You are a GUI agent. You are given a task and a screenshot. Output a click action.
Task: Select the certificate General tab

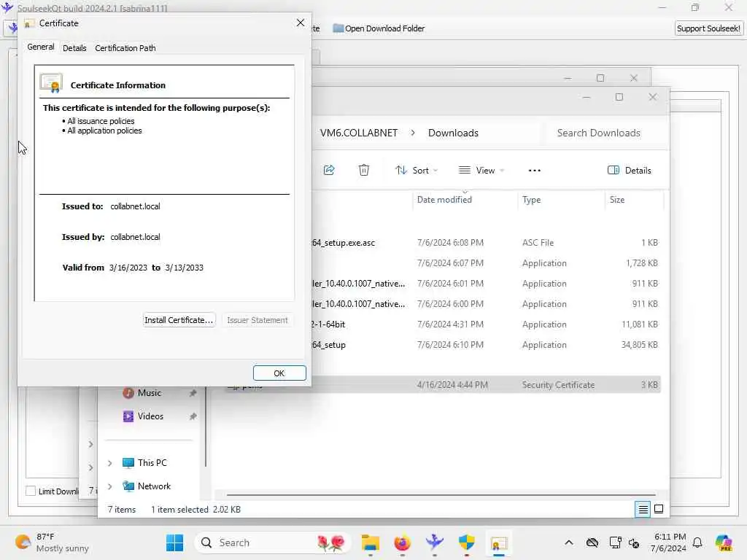pos(41,47)
